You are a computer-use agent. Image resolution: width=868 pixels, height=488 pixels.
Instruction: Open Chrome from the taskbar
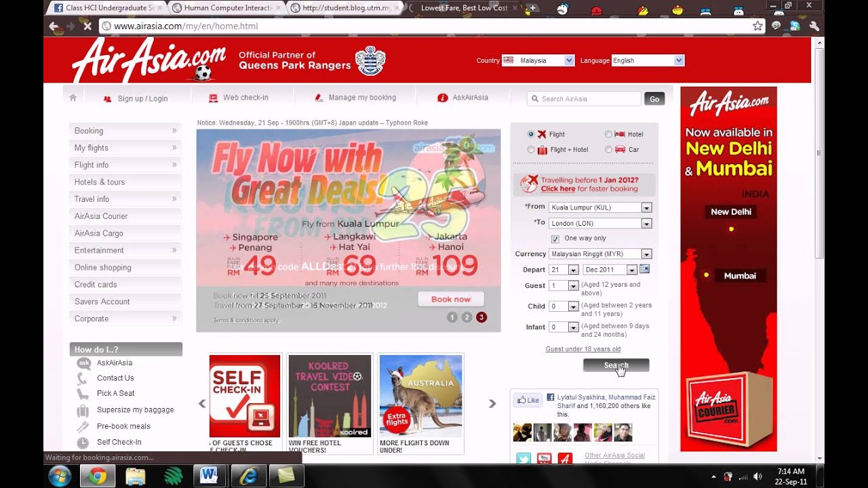point(98,476)
